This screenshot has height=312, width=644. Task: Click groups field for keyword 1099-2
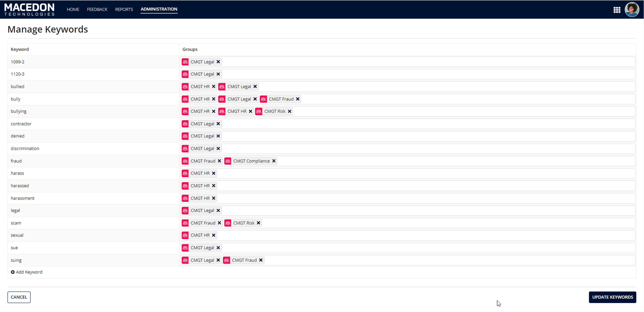coord(408,62)
